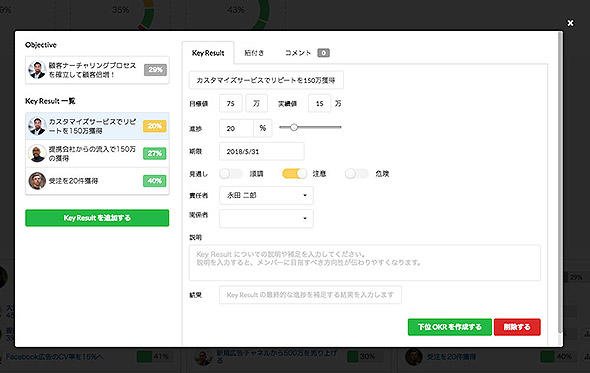Open the 責任者 dropdown showing 永田 二郎

tap(266, 195)
